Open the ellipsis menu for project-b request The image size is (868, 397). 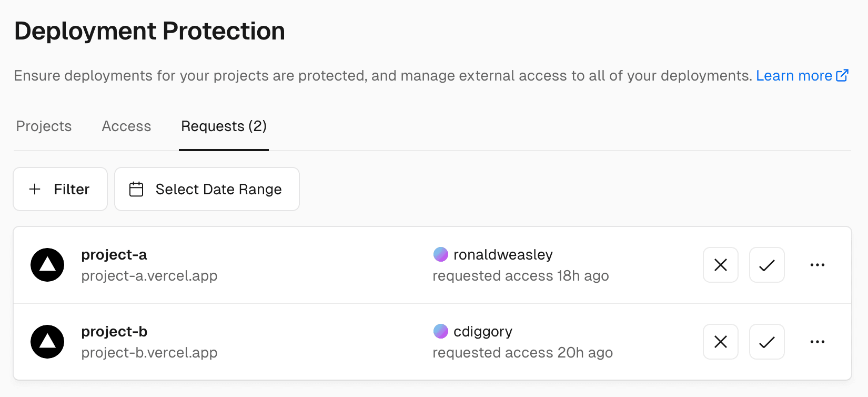(817, 342)
